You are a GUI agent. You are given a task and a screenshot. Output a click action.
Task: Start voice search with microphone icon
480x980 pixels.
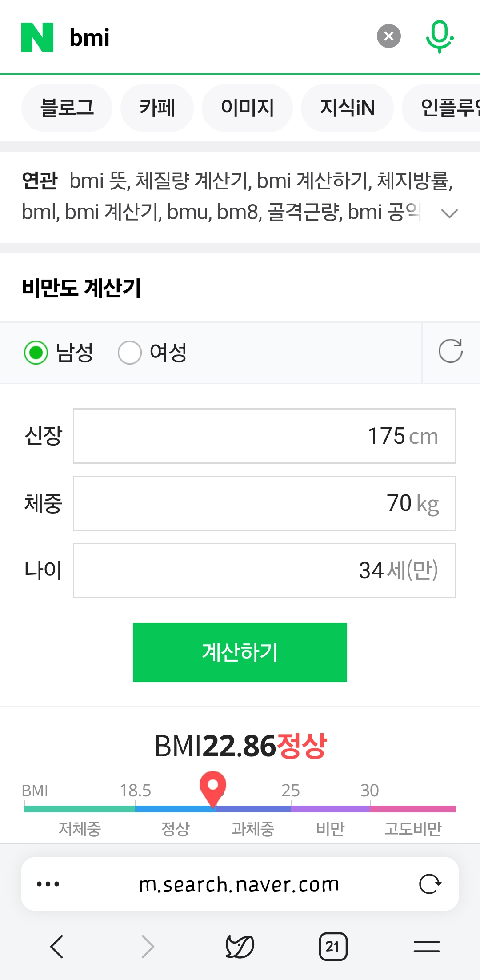tap(440, 37)
